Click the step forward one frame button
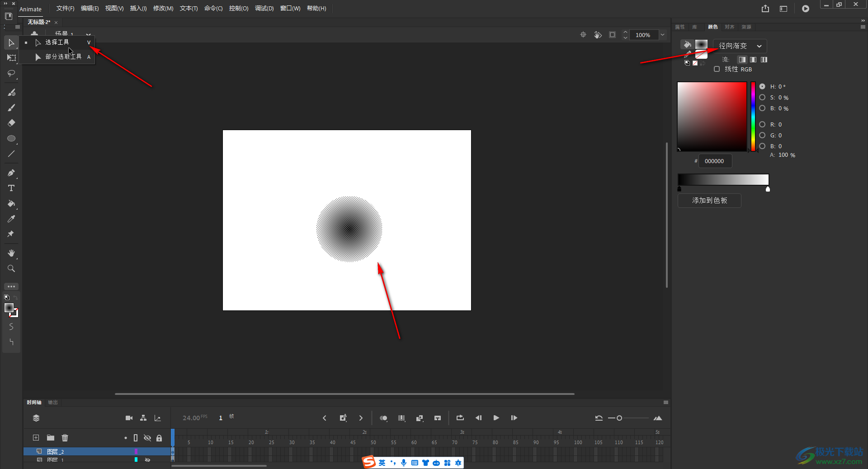 point(514,418)
